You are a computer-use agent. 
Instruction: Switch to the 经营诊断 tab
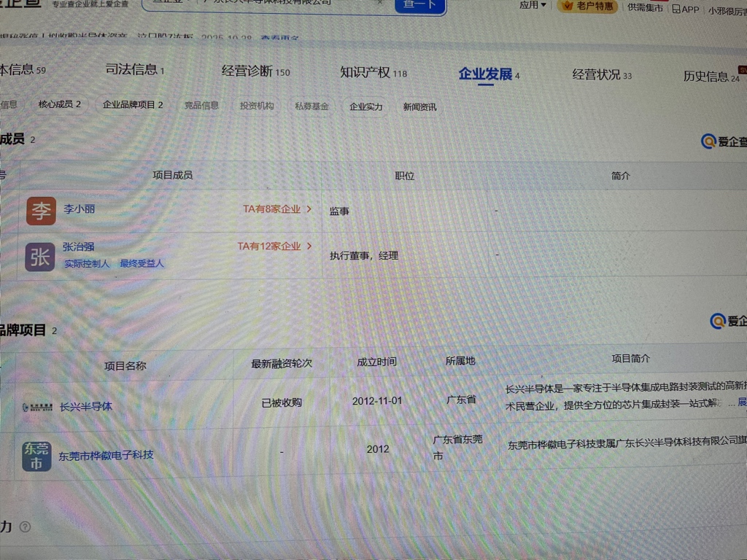pos(256,72)
